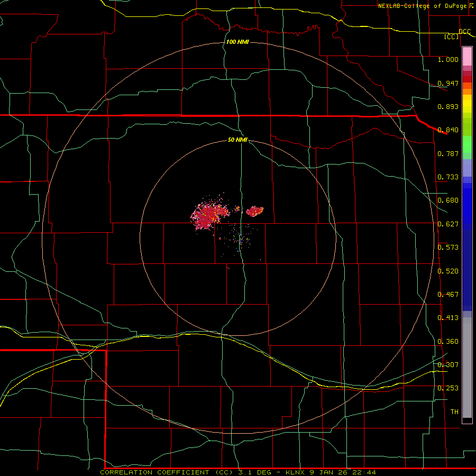Select the 0.733 scale value
Viewport: 476px width, 476px height.
click(x=448, y=177)
